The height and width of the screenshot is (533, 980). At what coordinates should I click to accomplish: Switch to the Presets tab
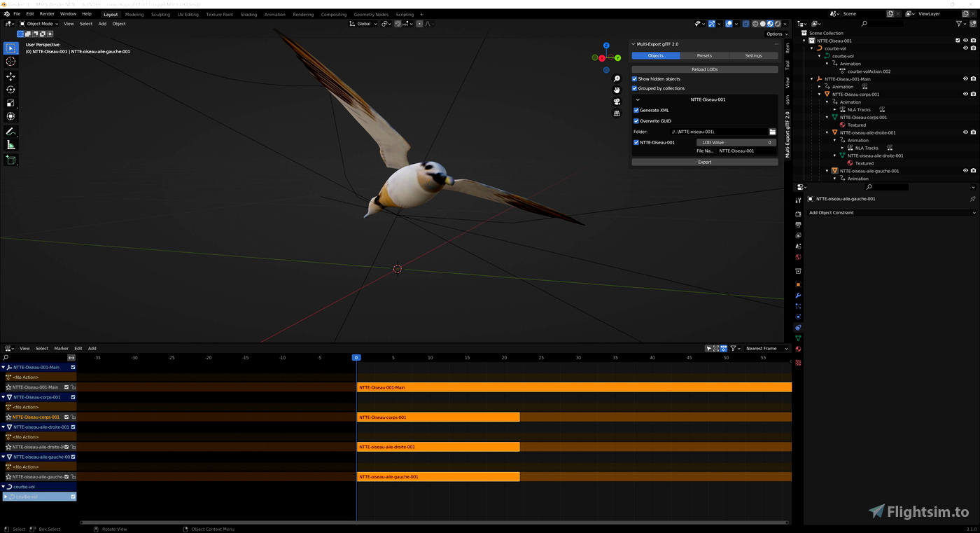pos(704,55)
